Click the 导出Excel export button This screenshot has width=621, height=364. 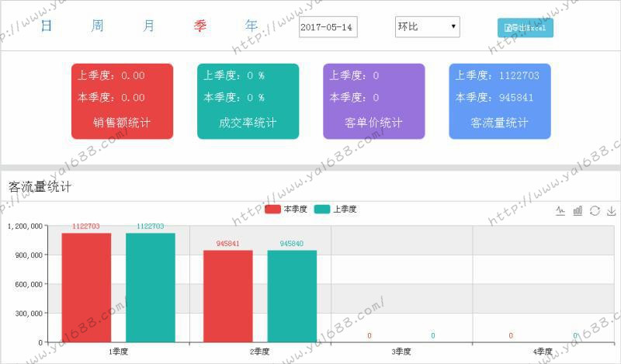(525, 28)
